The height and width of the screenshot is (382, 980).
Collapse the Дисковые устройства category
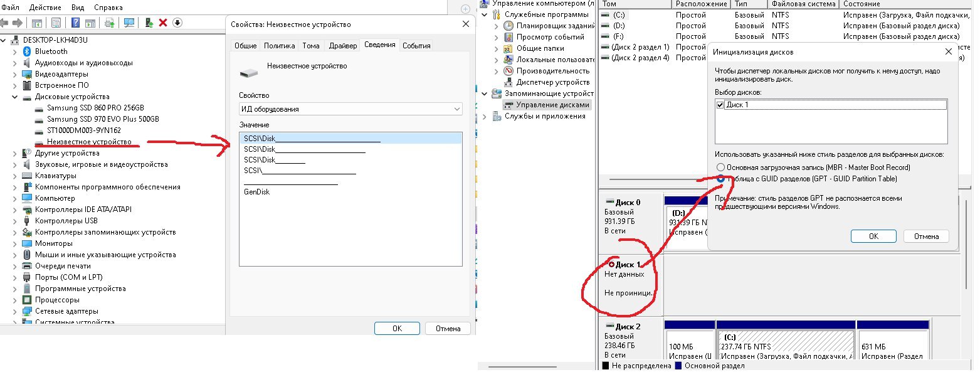[15, 97]
